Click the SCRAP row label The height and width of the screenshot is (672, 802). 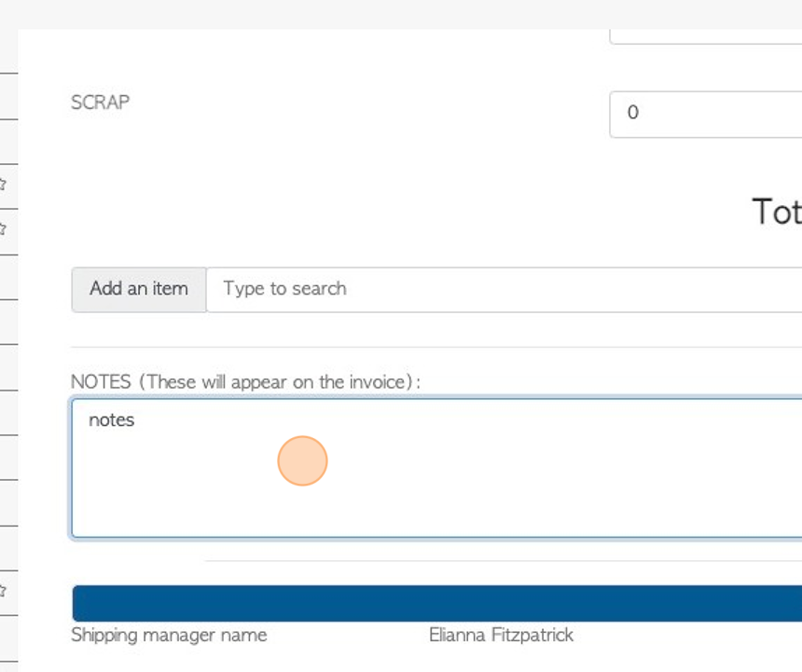point(101,103)
